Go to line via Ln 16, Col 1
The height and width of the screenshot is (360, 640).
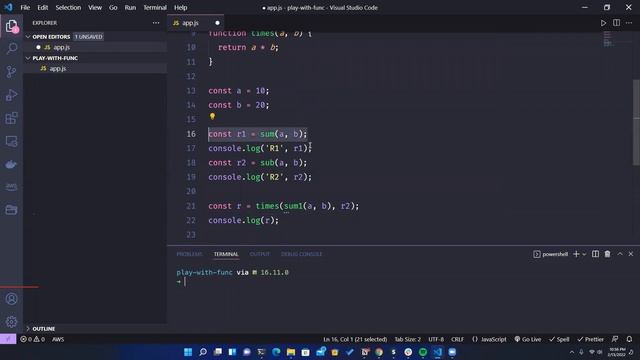[x=355, y=339]
